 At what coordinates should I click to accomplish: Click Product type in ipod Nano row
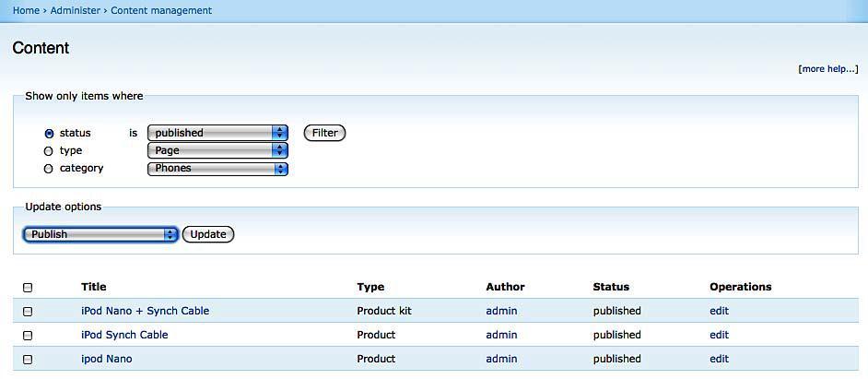pos(377,359)
